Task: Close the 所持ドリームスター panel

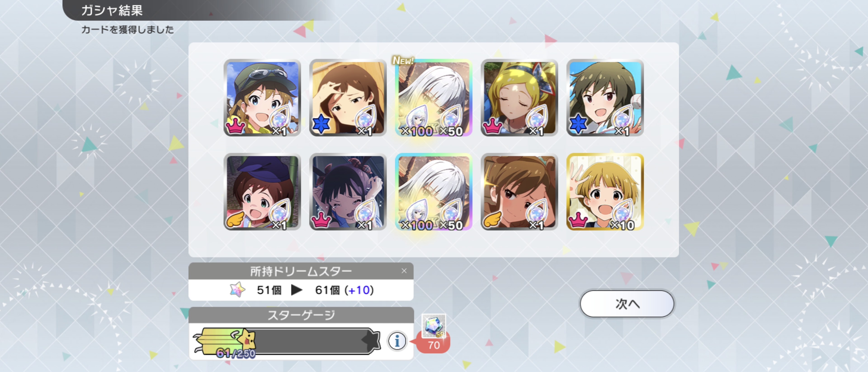Action: coord(404,271)
